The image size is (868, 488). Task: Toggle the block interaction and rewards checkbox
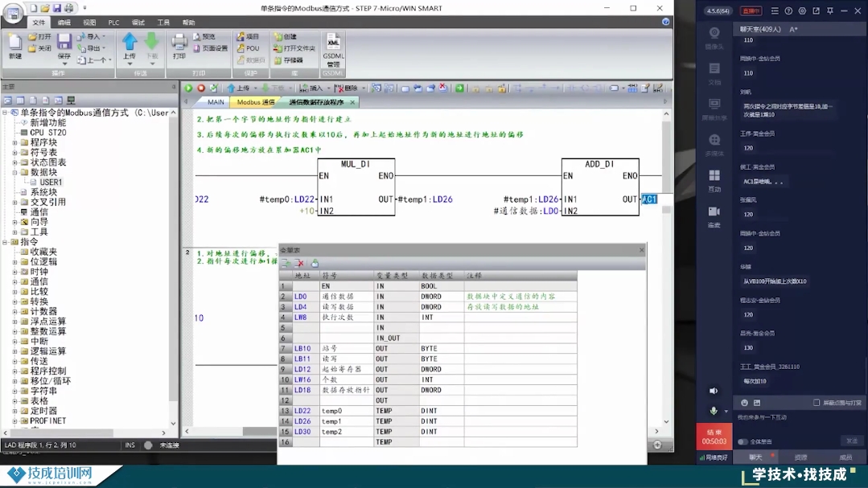[x=817, y=403]
